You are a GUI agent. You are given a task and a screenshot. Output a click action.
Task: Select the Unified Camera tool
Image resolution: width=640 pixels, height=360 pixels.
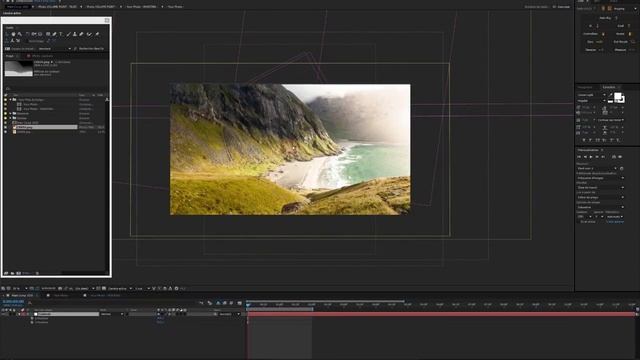34,34
